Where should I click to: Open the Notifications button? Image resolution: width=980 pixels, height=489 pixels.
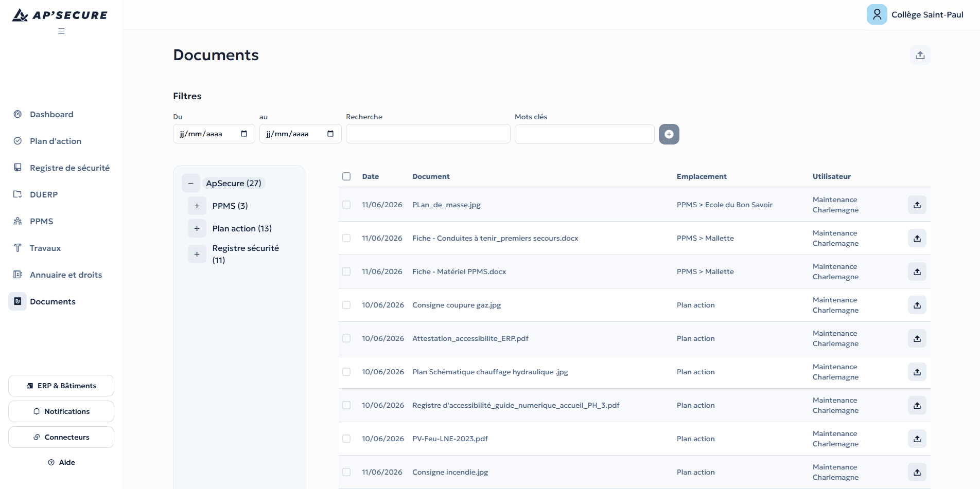(x=61, y=411)
